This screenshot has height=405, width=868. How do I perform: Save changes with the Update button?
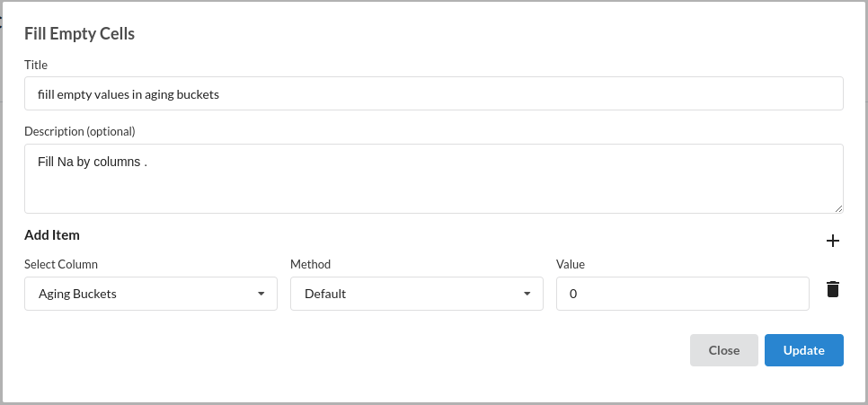click(804, 350)
